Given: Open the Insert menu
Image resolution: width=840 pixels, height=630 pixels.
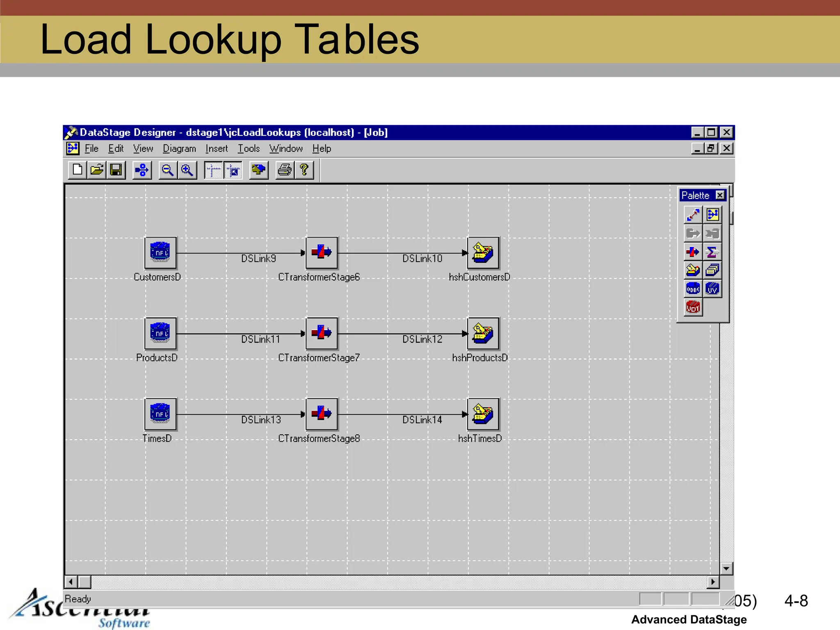Looking at the screenshot, I should [217, 148].
